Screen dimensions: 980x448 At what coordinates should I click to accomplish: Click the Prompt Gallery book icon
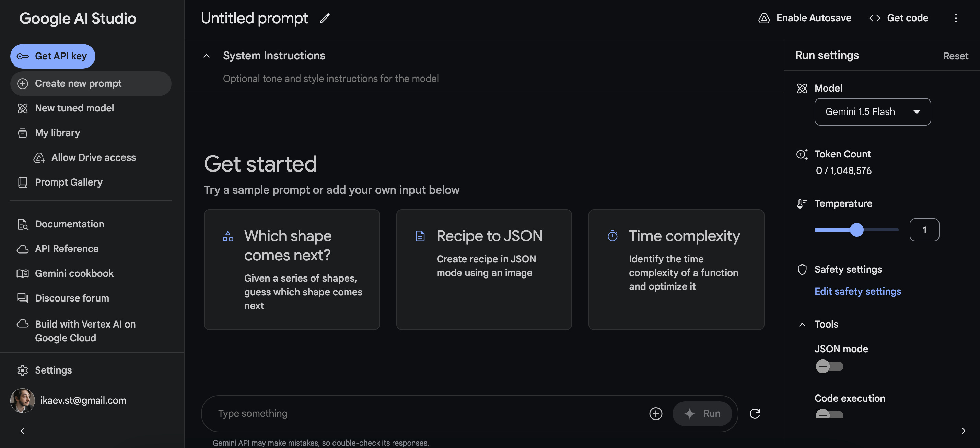click(23, 182)
